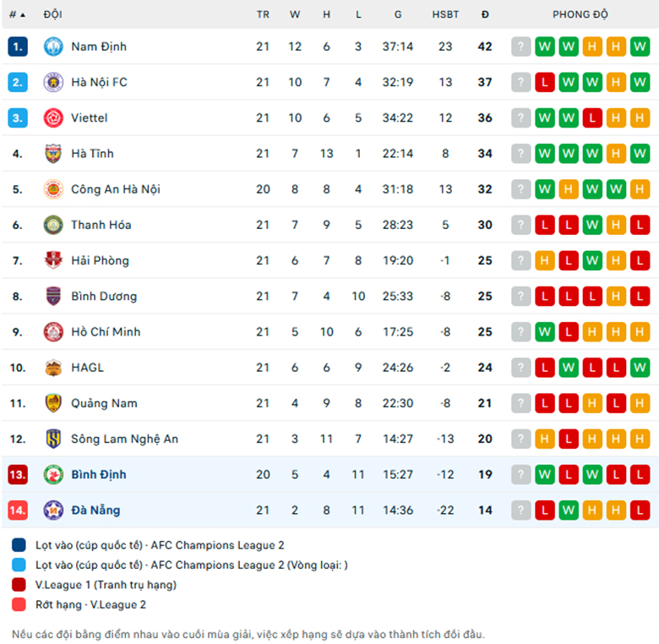
Task: Open the Bình Định team link
Action: click(99, 475)
